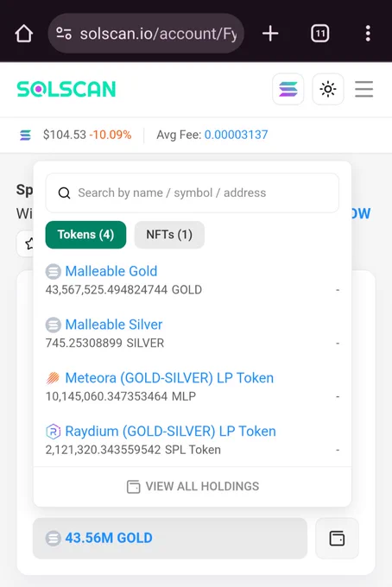The image size is (392, 587).
Task: Click SOL price icon in ticker bar
Action: [x=25, y=135]
